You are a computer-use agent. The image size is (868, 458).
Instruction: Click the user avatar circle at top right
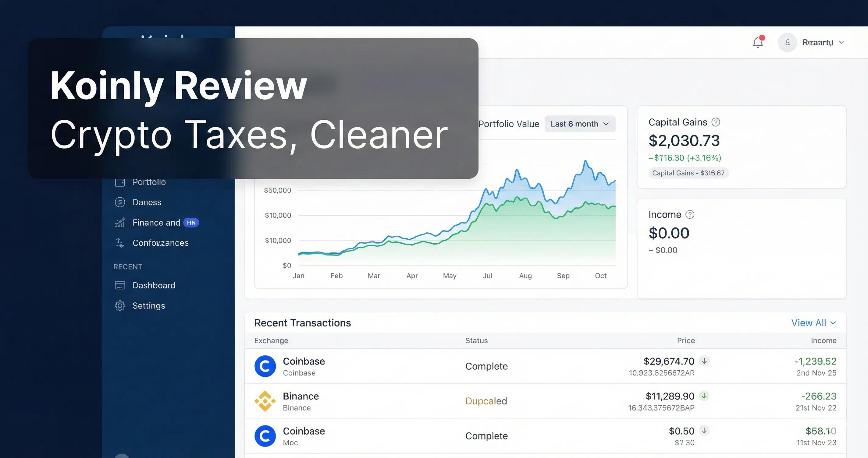point(788,42)
